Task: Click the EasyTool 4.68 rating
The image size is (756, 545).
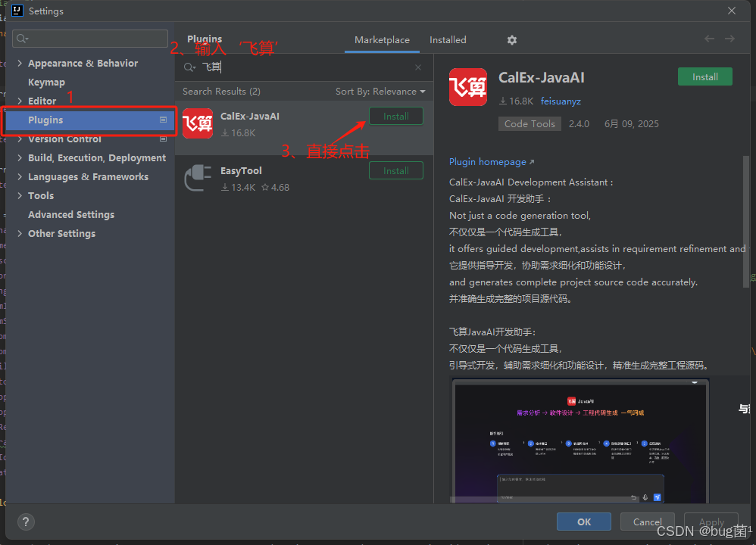Action: pyautogui.click(x=275, y=188)
